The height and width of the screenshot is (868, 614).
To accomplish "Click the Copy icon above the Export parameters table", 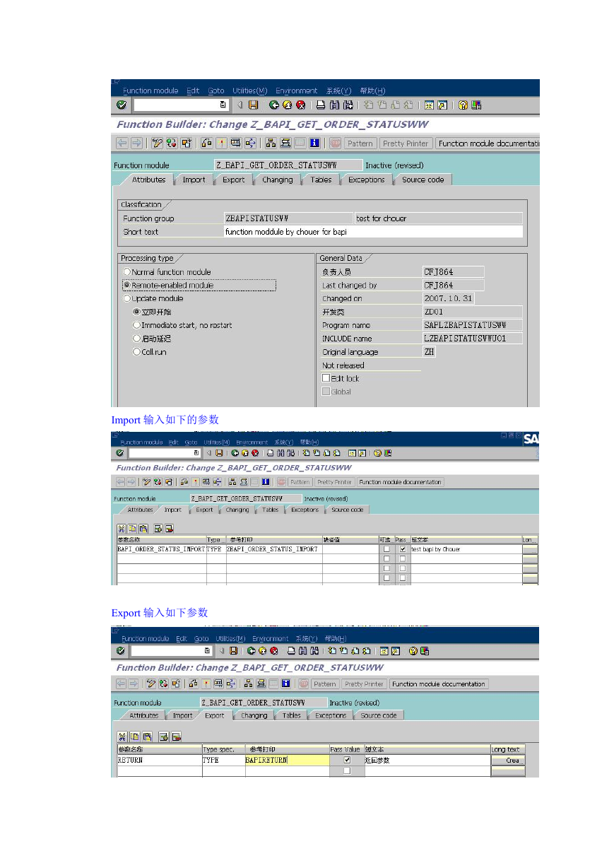I will coord(134,736).
